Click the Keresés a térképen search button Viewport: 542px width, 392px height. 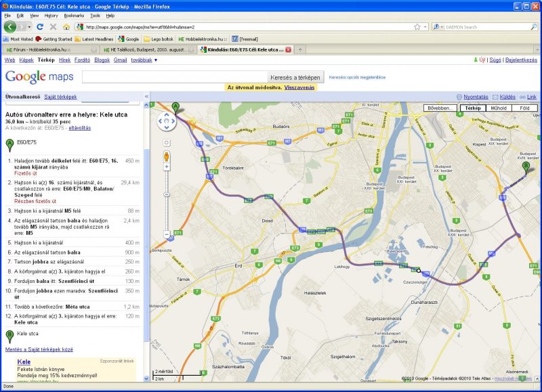295,77
